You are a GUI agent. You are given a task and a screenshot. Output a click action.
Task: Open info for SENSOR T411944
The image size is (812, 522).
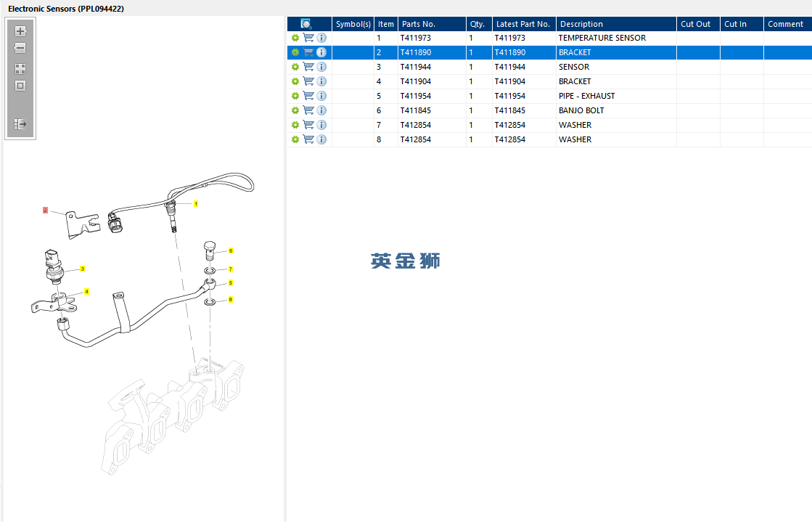[x=321, y=67]
